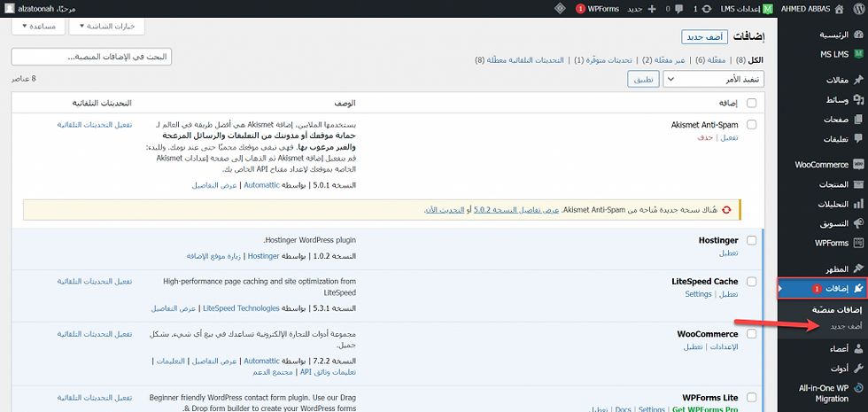Filter by التحديثات التلقائية معطّلة (8)

click(x=519, y=60)
